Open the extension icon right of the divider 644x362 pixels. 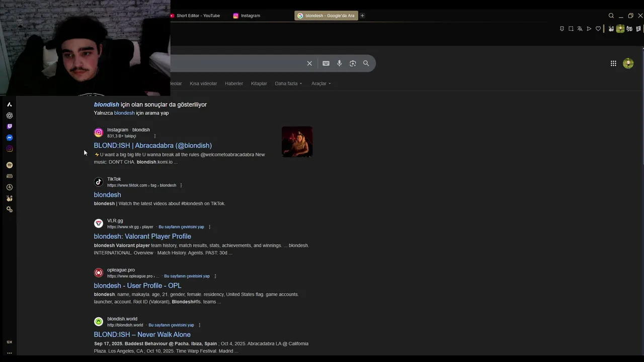(x=611, y=29)
